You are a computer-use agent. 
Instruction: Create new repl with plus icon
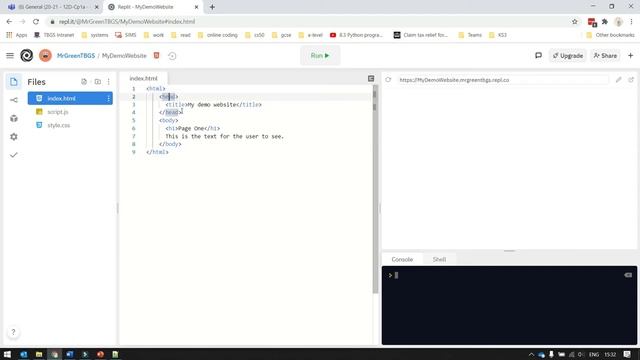tap(631, 56)
